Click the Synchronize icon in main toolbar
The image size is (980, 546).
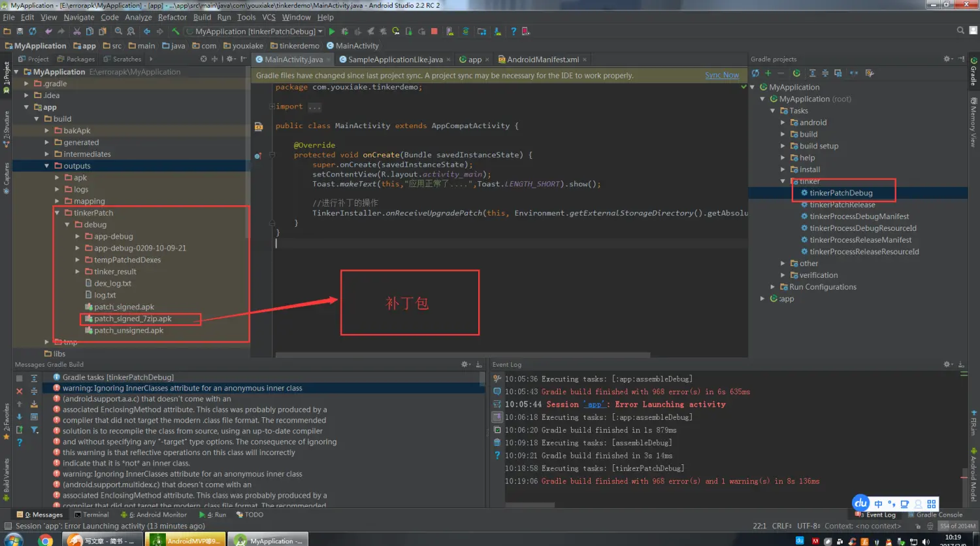[33, 31]
